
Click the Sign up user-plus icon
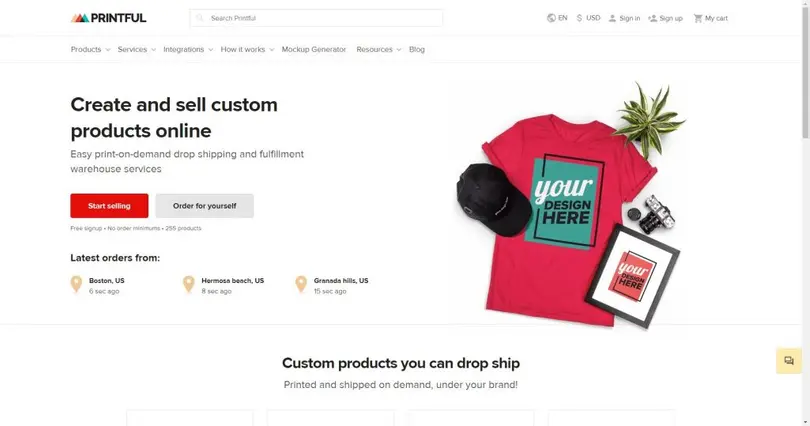pos(653,18)
